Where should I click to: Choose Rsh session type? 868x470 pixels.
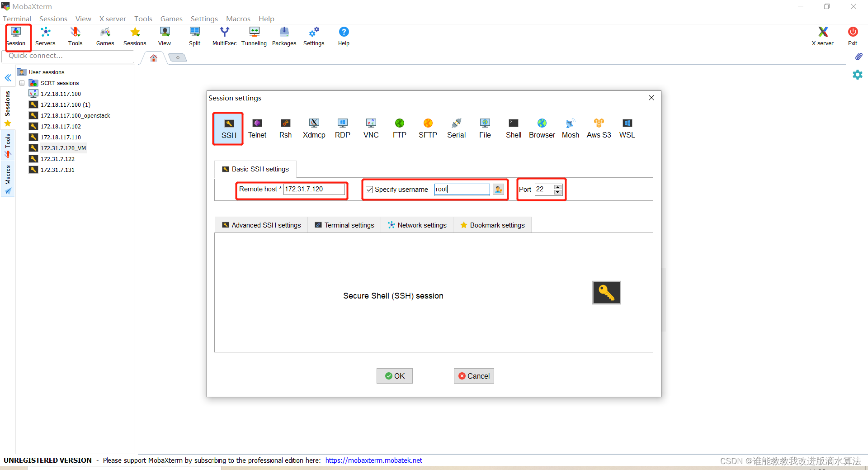[285, 129]
